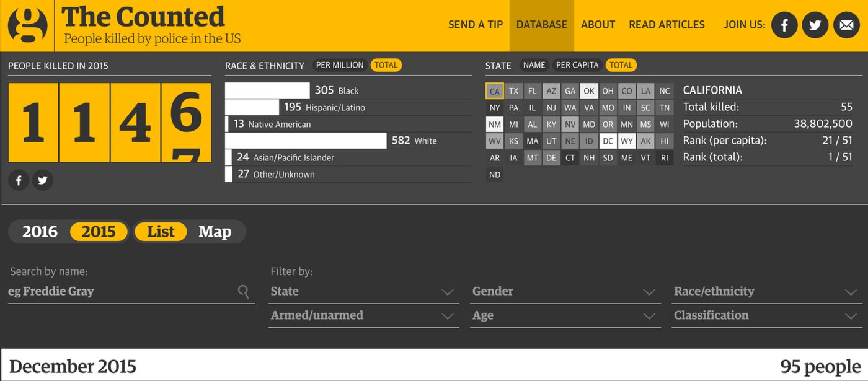Click the email envelope icon in header
Image resolution: width=868 pixels, height=381 pixels.
846,25
